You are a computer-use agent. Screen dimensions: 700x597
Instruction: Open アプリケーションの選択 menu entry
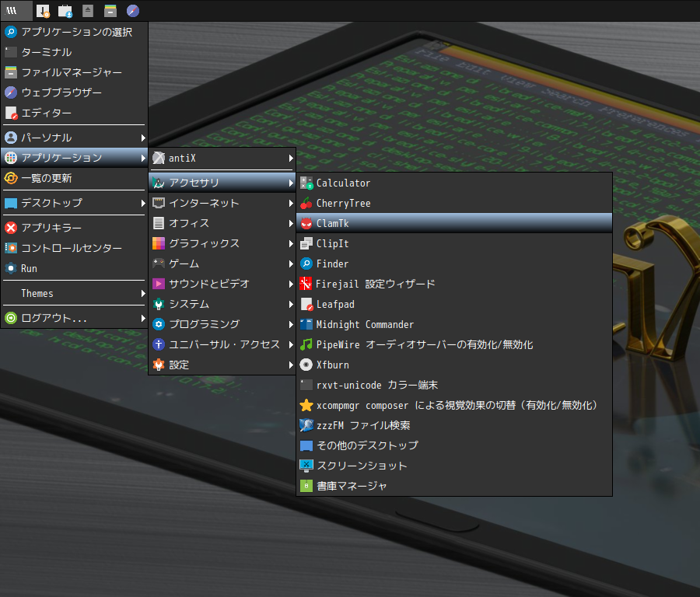click(74, 32)
